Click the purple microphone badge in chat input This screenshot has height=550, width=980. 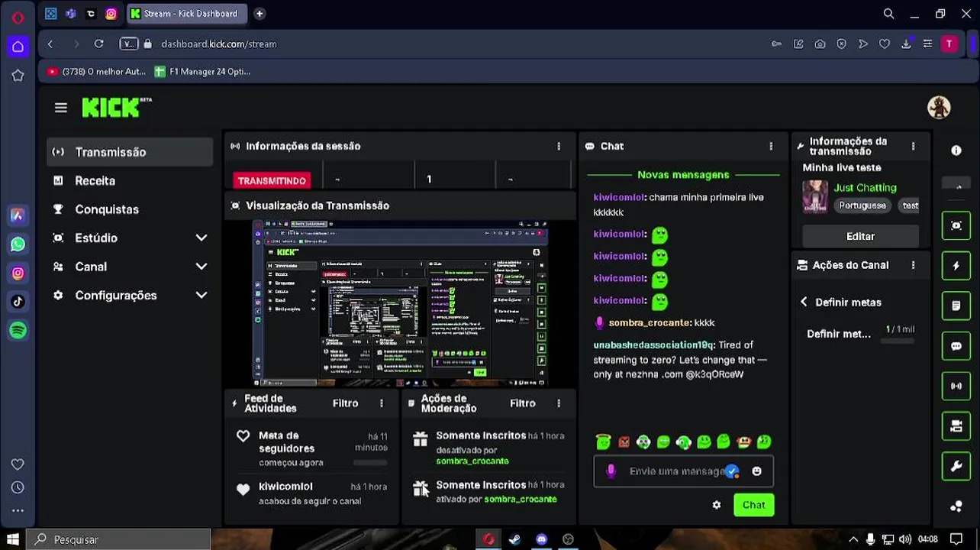(x=611, y=471)
